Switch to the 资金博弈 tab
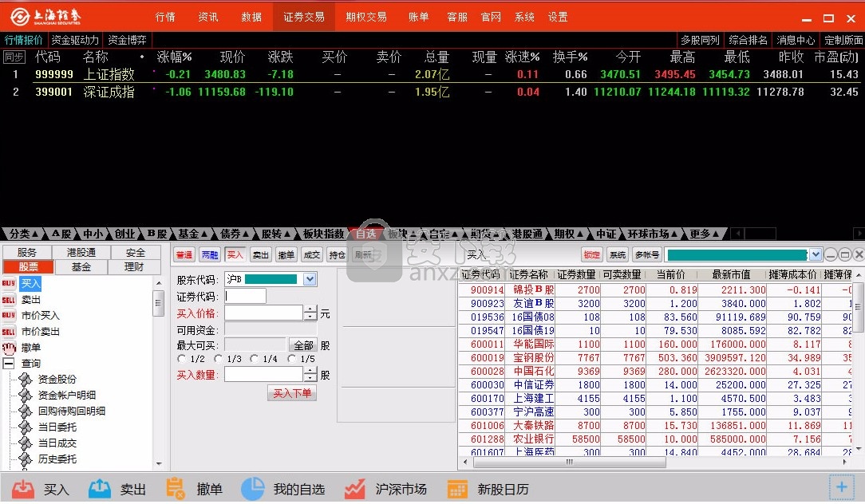Screen dimensions: 865x504 coord(127,40)
